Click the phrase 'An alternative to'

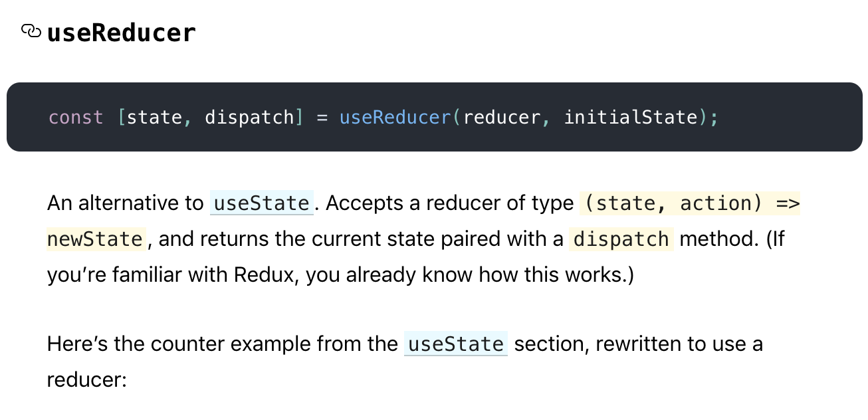point(126,203)
